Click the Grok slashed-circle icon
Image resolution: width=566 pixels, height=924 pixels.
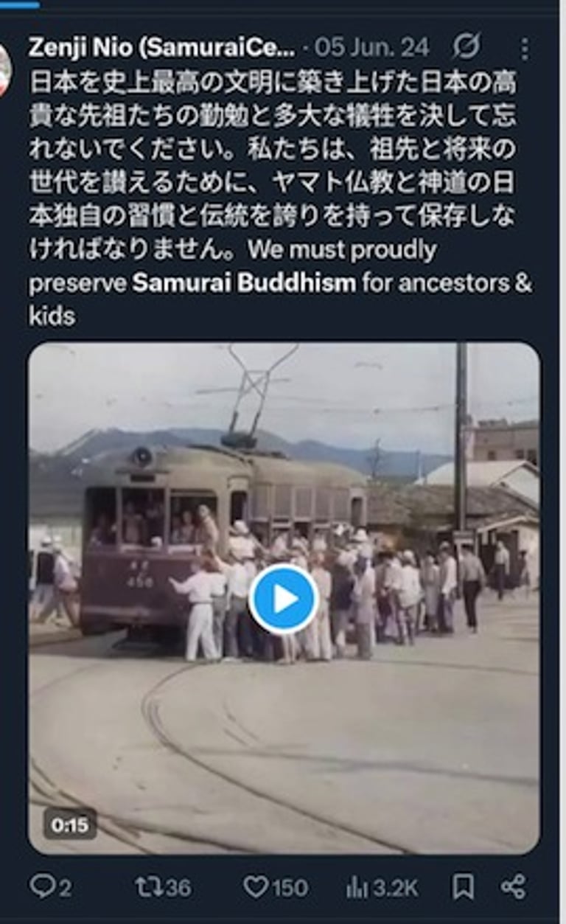coord(466,48)
